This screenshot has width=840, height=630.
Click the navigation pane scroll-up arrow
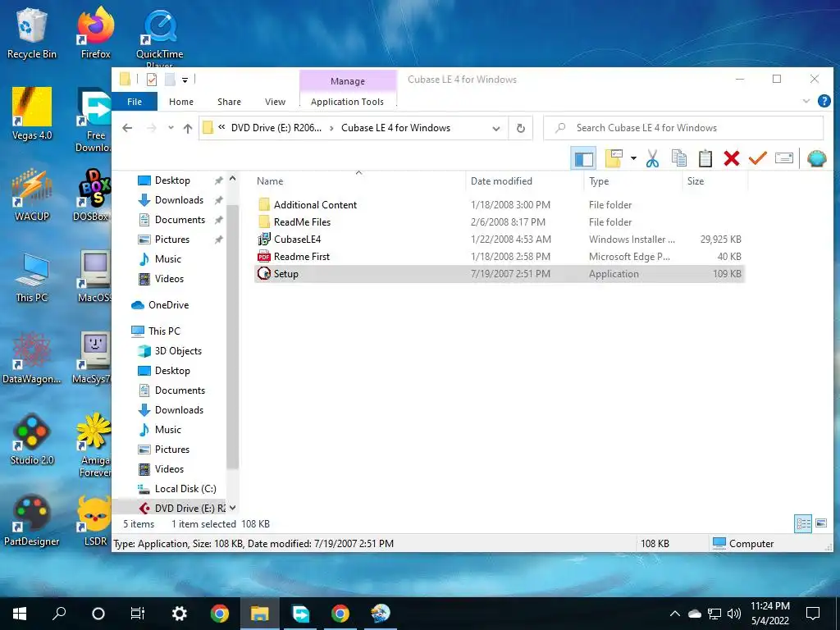coord(232,178)
